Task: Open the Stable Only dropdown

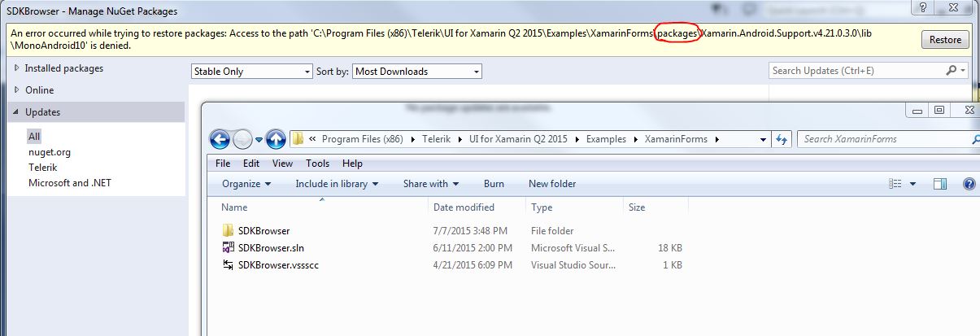Action: pyautogui.click(x=252, y=72)
